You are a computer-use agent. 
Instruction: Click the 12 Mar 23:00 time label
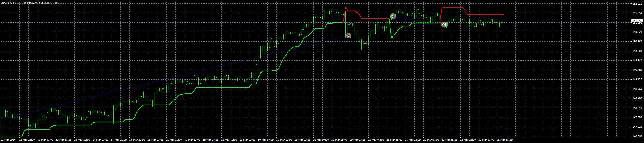(27, 140)
